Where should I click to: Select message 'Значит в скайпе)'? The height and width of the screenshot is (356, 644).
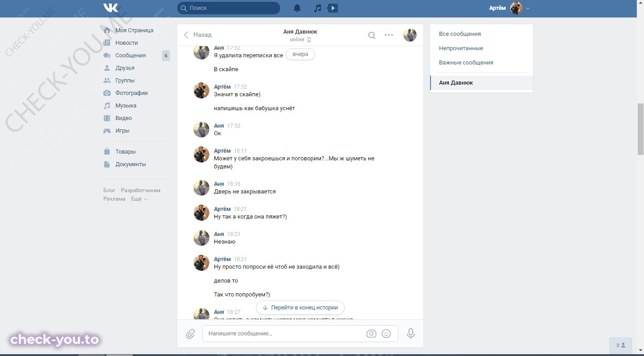click(x=237, y=94)
